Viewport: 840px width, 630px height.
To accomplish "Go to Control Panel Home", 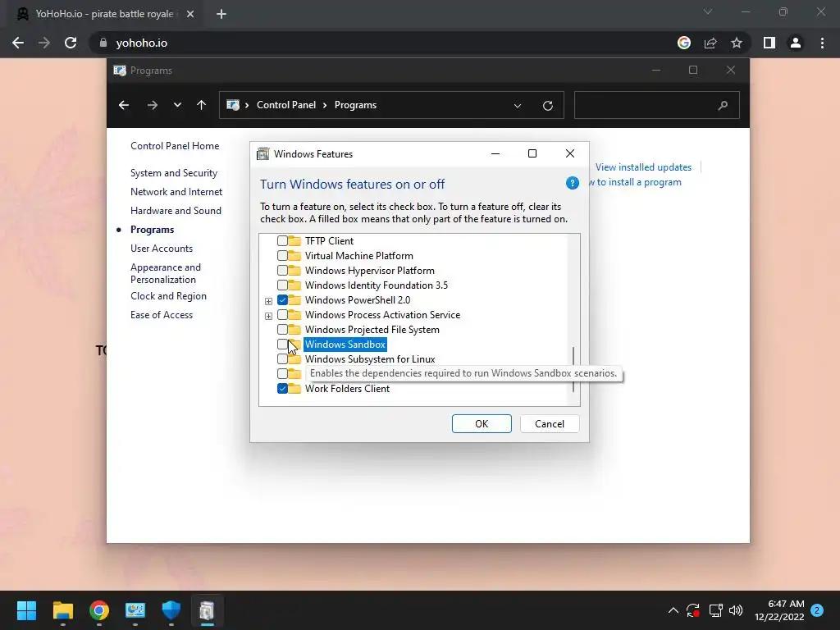I will pos(175,146).
